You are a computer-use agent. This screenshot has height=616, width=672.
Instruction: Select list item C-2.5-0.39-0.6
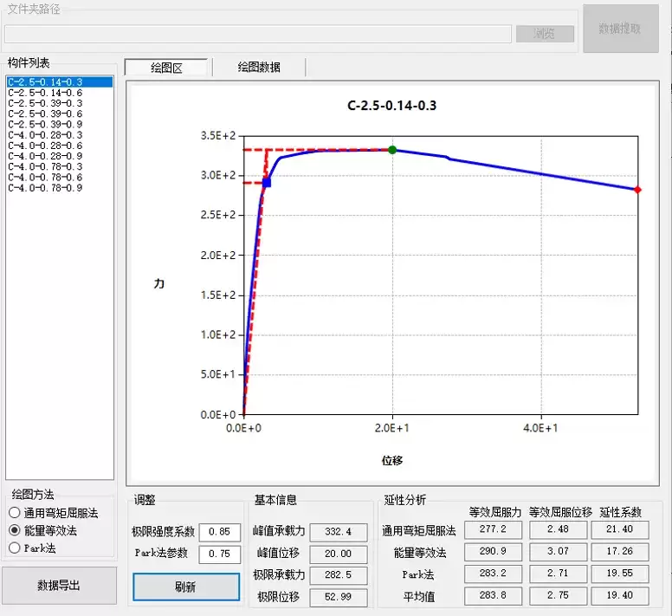pyautogui.click(x=60, y=113)
